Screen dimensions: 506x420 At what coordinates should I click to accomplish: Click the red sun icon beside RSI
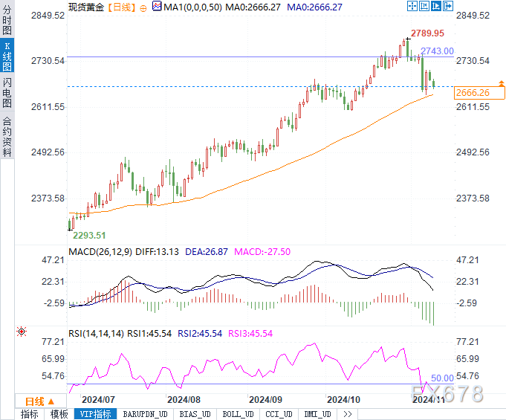click(x=22, y=332)
